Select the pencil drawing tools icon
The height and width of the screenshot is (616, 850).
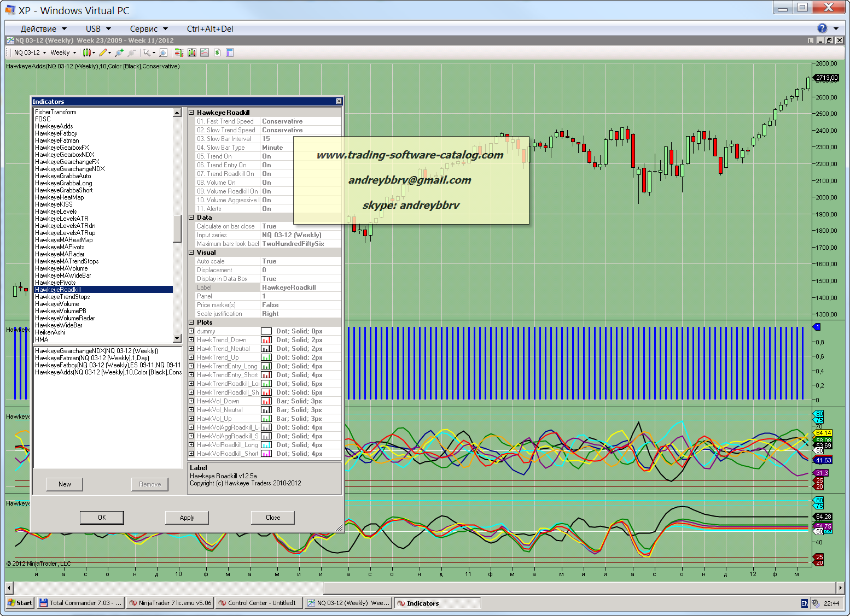(103, 53)
